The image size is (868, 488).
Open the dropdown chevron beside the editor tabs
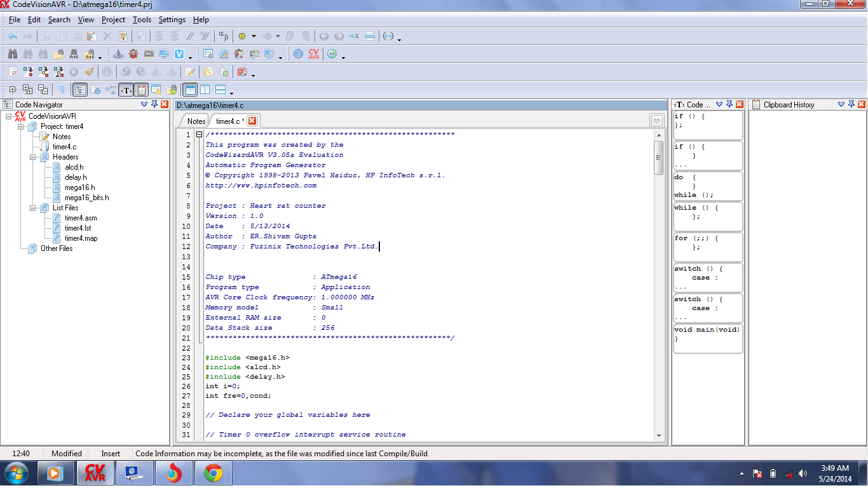[657, 120]
